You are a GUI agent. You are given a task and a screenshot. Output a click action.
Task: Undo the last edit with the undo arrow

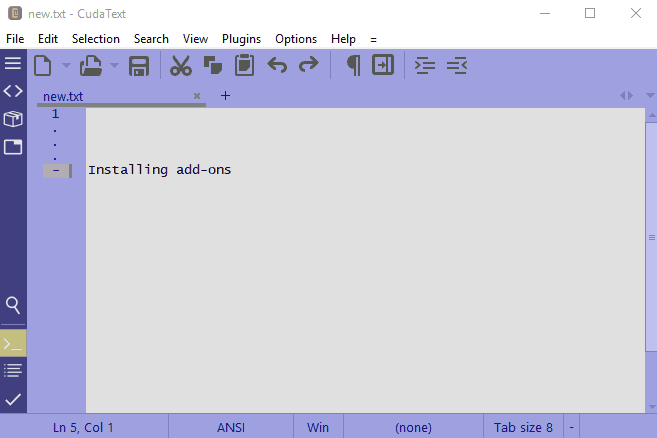click(x=277, y=65)
